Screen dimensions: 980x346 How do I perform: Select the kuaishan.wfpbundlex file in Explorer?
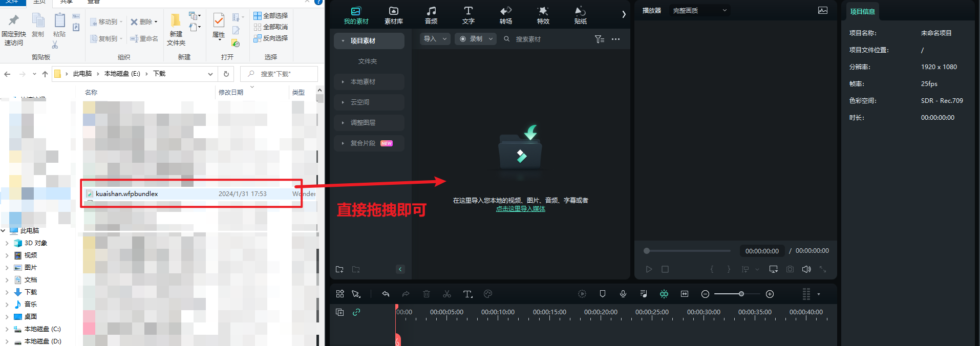[200, 194]
